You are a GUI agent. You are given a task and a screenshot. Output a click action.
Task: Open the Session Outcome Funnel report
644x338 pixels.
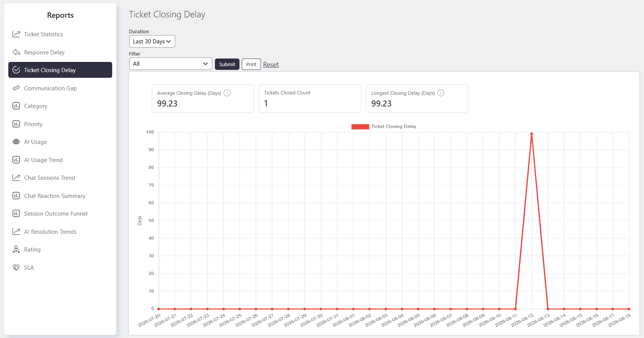(x=60, y=213)
